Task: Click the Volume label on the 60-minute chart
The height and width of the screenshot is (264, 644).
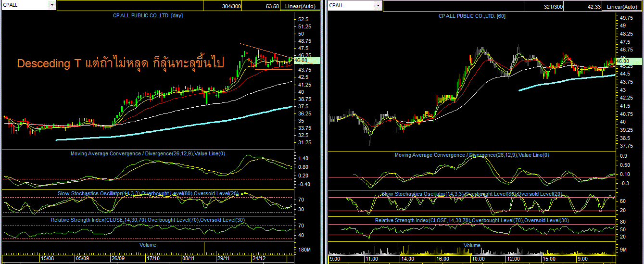Action: 472,245
